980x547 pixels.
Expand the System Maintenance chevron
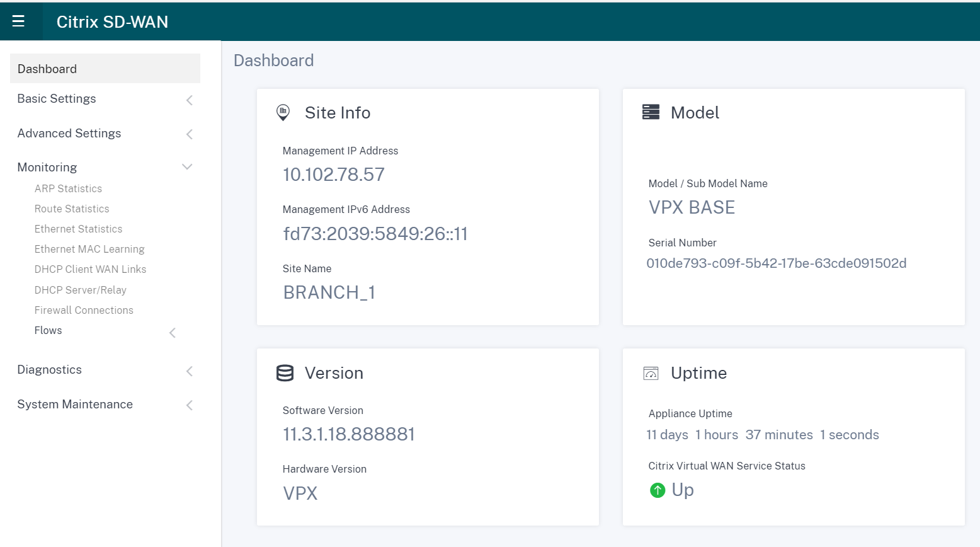pyautogui.click(x=190, y=405)
